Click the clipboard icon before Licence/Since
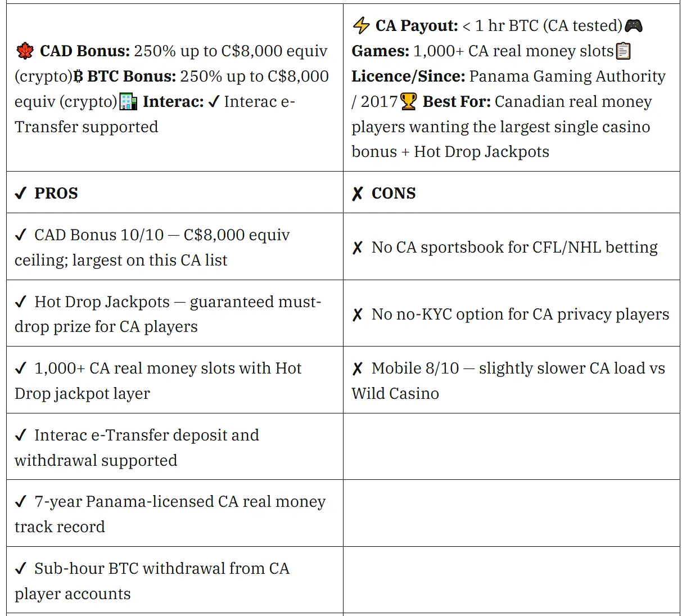 point(624,51)
